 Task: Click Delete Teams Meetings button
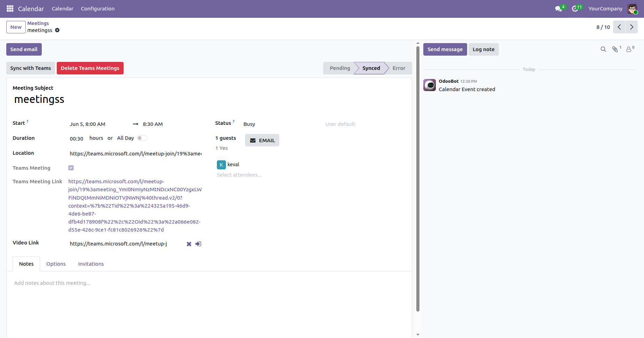coord(90,68)
